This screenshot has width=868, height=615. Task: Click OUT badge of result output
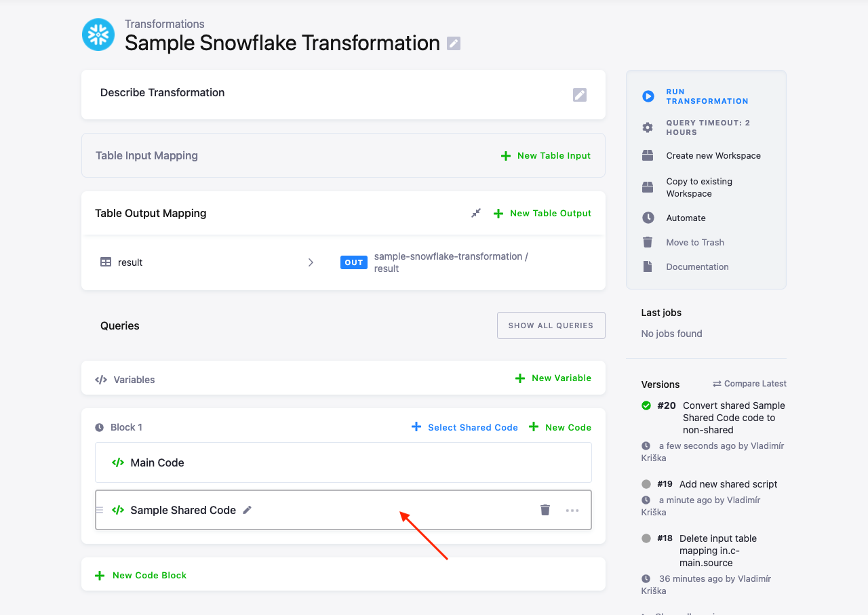coord(354,262)
